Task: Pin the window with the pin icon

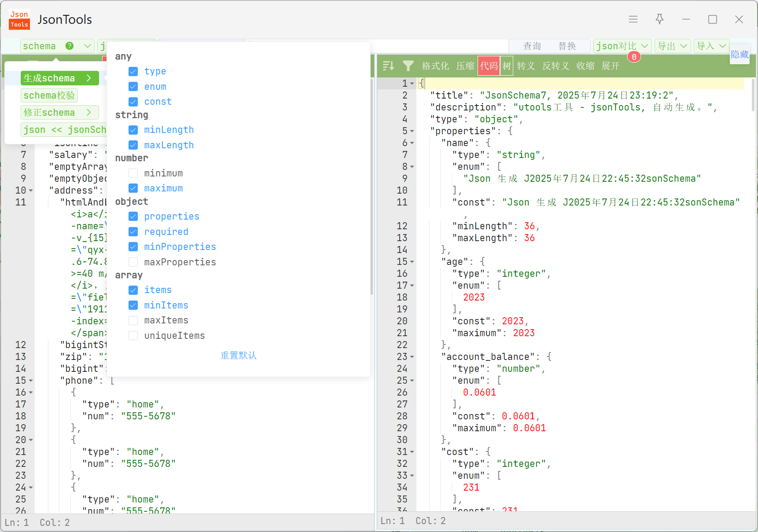Action: (659, 19)
